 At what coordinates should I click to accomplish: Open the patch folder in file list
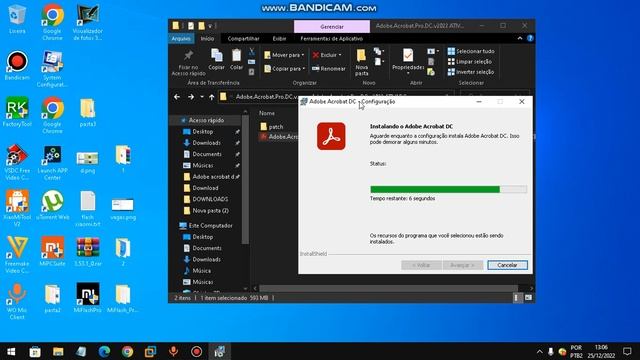tap(272, 127)
